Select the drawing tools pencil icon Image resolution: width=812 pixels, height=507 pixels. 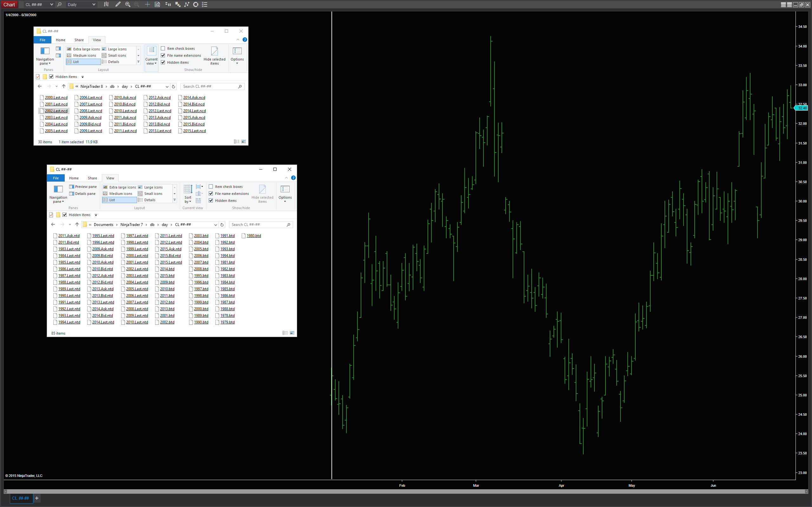(x=117, y=4)
